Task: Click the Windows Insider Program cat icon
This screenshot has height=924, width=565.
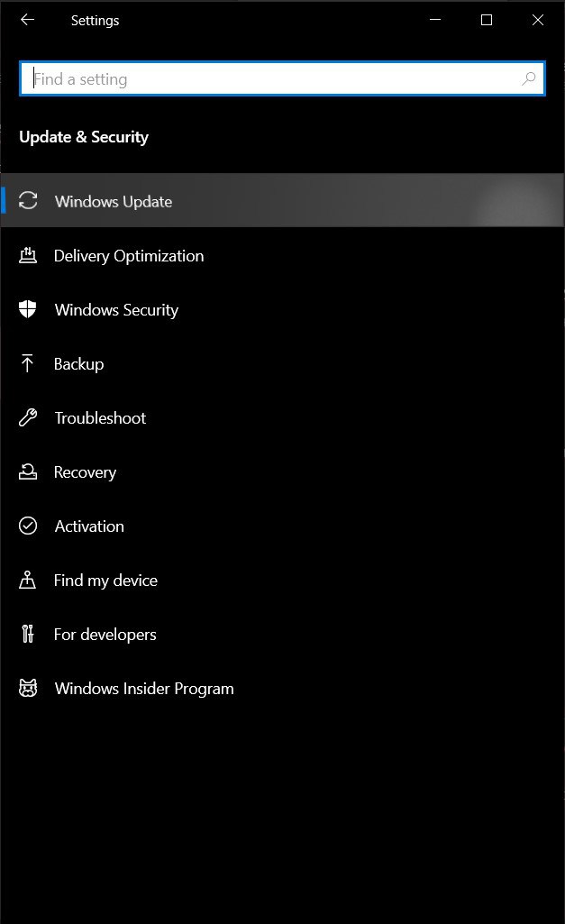Action: click(x=28, y=688)
